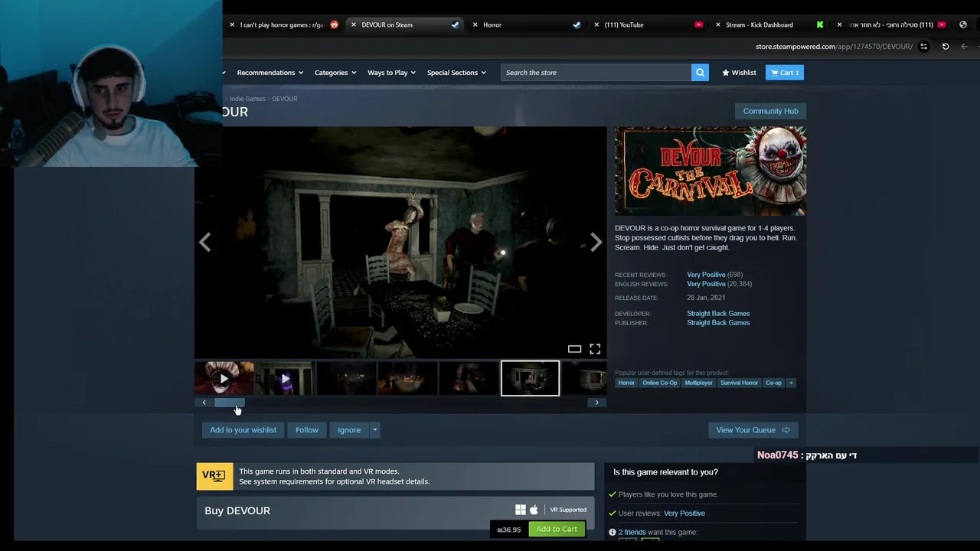Expand the Special Sections menu

point(457,73)
